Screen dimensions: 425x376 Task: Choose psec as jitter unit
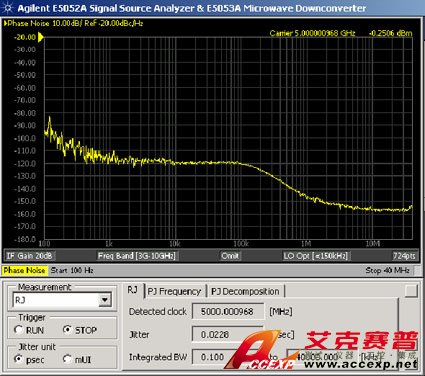point(18,359)
